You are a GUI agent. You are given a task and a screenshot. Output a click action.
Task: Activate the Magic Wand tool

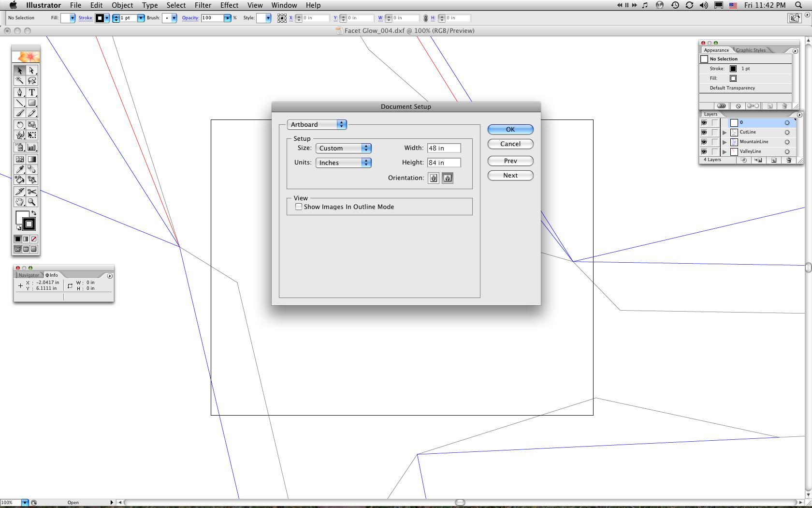(x=20, y=81)
